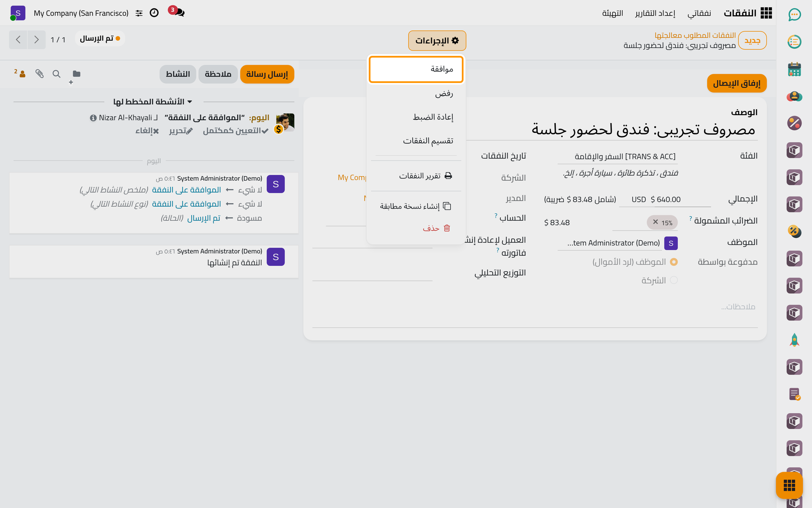The width and height of the screenshot is (812, 508).
Task: Open the Calendar app sidebar icon
Action: point(794,69)
